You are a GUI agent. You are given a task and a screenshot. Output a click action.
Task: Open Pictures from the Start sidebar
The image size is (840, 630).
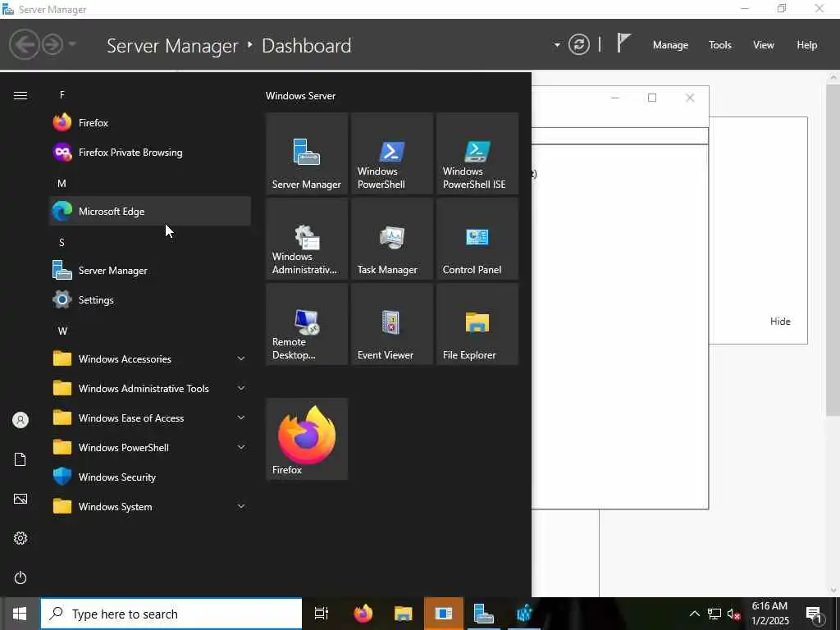point(21,499)
